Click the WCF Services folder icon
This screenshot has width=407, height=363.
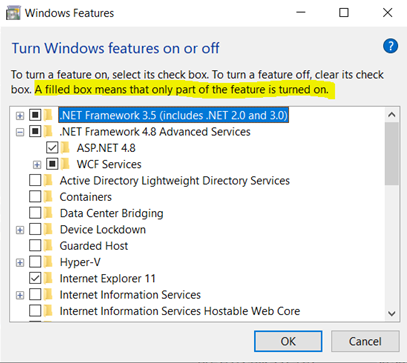click(66, 164)
